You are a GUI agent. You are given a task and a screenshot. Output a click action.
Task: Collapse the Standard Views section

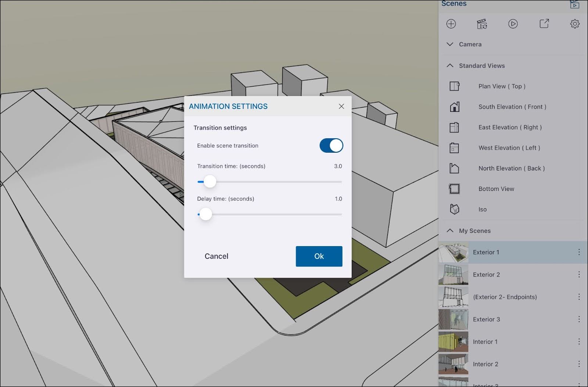click(450, 65)
